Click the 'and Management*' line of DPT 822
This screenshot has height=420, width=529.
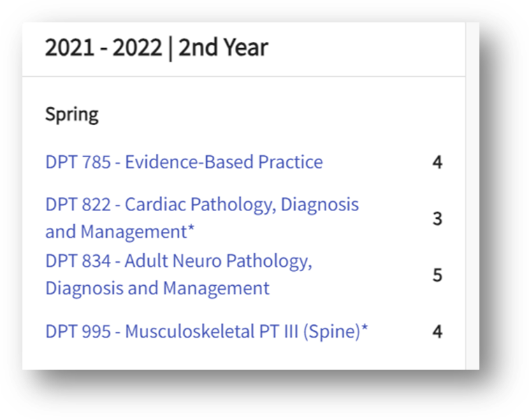point(119,232)
